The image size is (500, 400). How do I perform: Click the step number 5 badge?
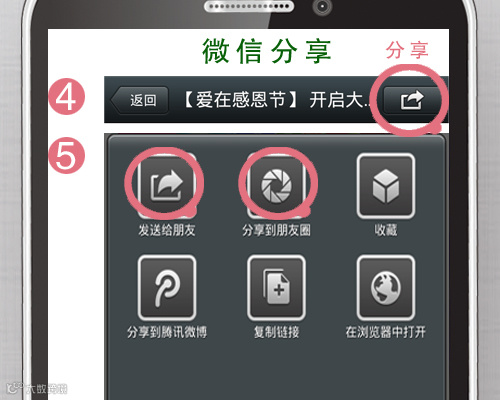point(67,155)
